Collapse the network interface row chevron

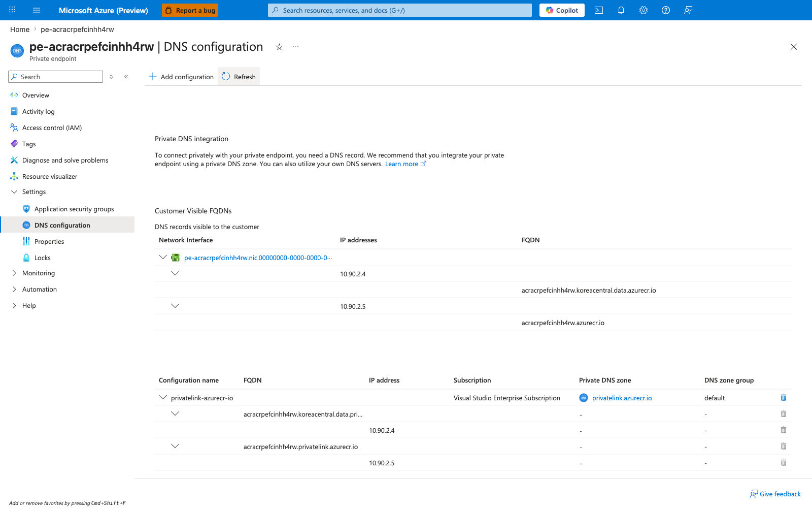click(163, 257)
